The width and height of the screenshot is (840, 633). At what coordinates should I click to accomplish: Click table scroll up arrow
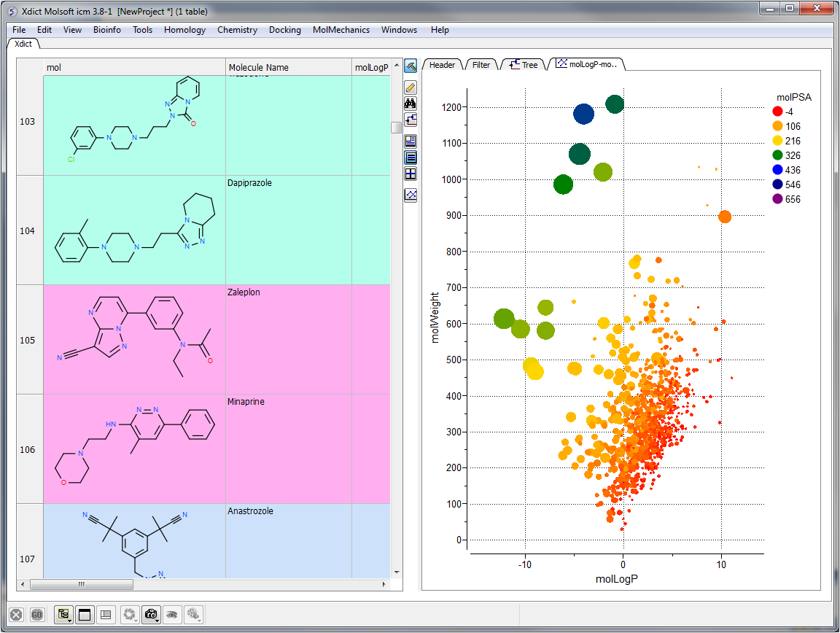(x=397, y=65)
